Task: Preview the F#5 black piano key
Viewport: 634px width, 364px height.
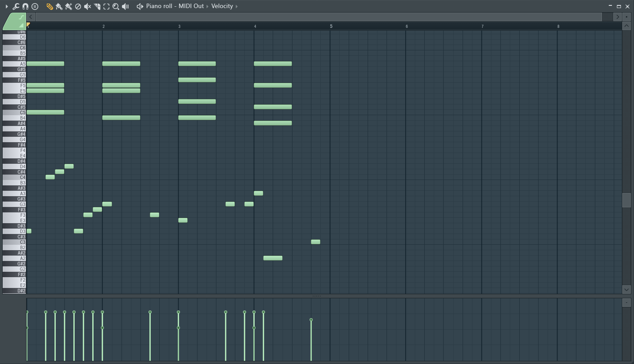Action: (14, 80)
